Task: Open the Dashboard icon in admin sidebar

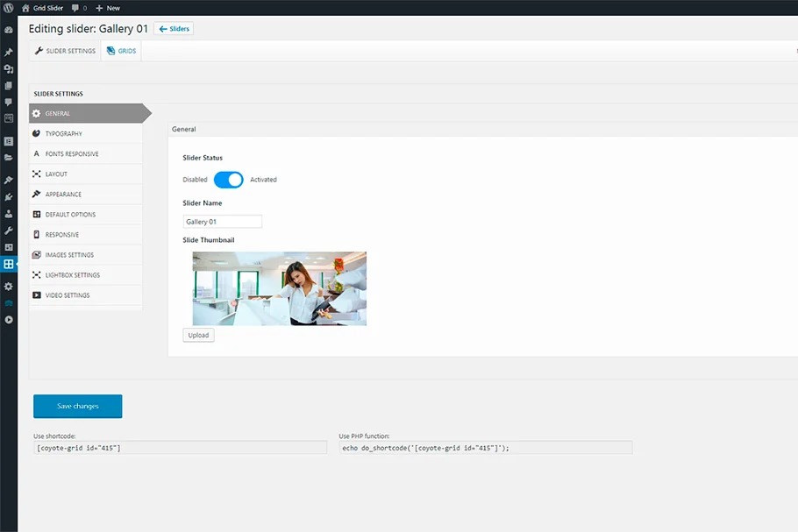Action: click(x=9, y=30)
